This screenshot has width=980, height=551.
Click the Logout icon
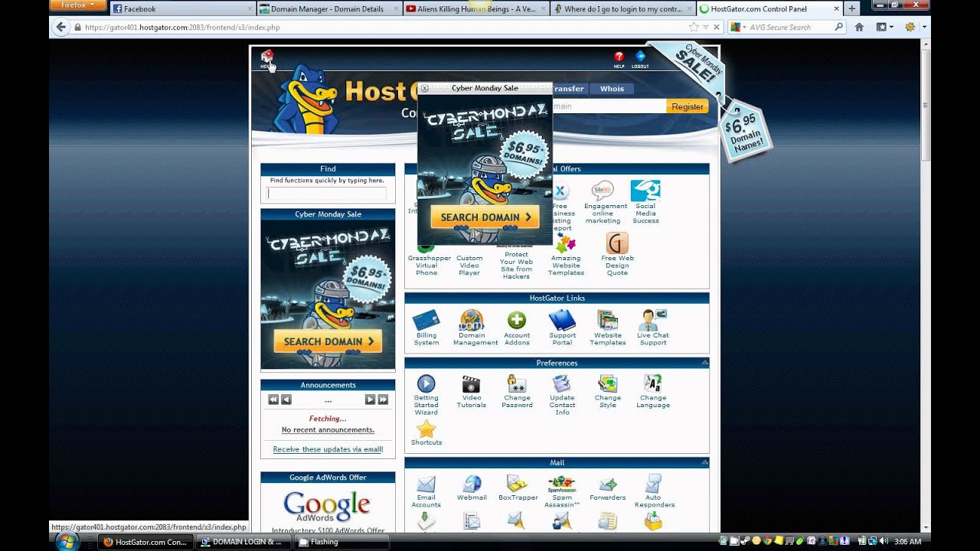click(x=640, y=57)
